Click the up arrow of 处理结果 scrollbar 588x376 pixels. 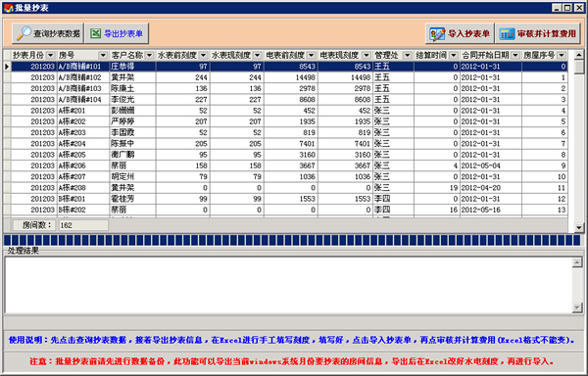click(577, 262)
